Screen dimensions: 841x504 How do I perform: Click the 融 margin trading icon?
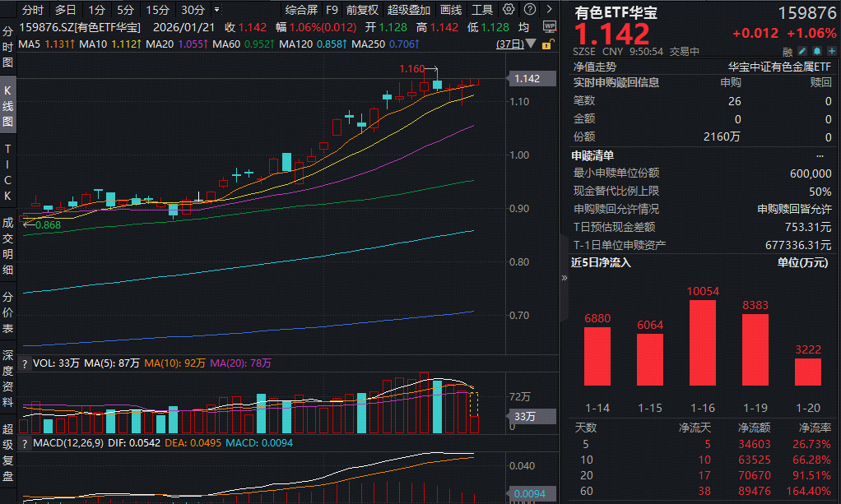pos(788,51)
